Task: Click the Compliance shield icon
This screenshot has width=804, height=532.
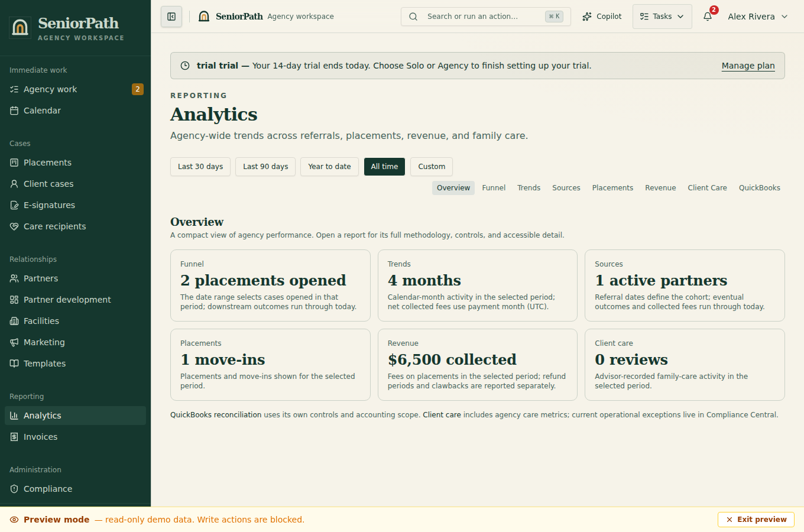Action: (x=14, y=489)
